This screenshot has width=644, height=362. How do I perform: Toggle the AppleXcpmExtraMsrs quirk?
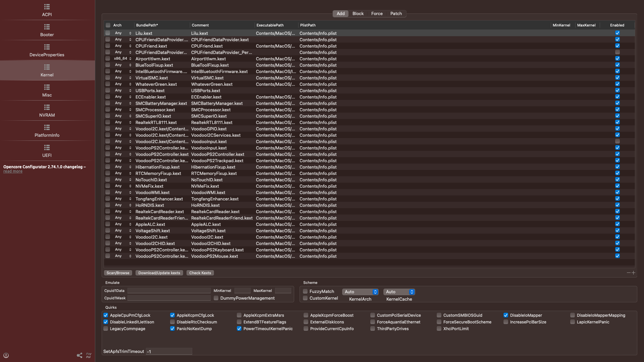pyautogui.click(x=239, y=315)
